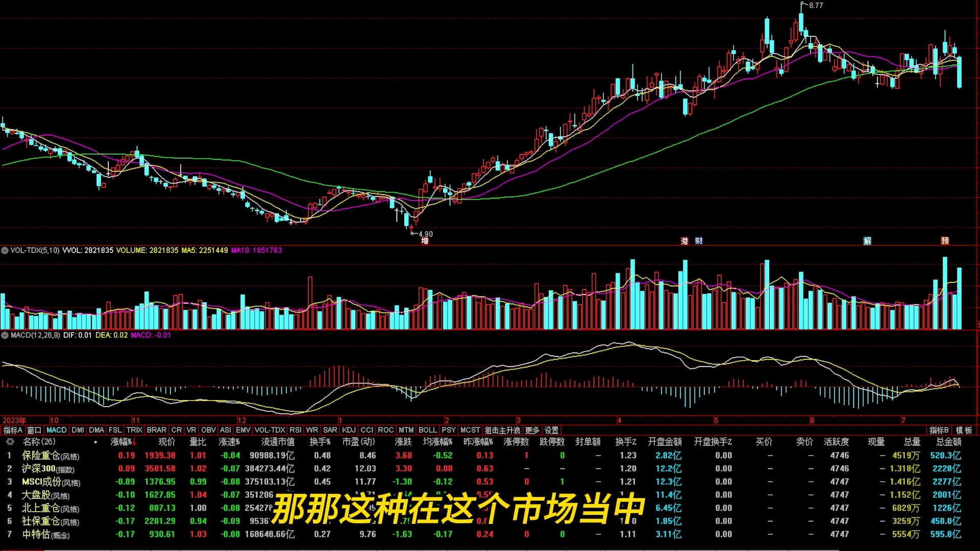
Task: Select the EMV indicator tab
Action: click(243, 430)
